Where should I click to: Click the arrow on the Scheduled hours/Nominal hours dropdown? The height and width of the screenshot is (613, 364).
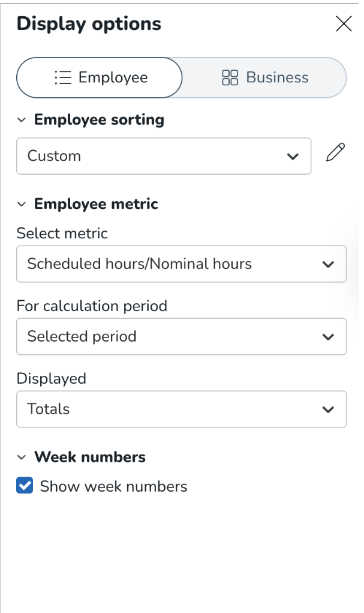pos(328,264)
